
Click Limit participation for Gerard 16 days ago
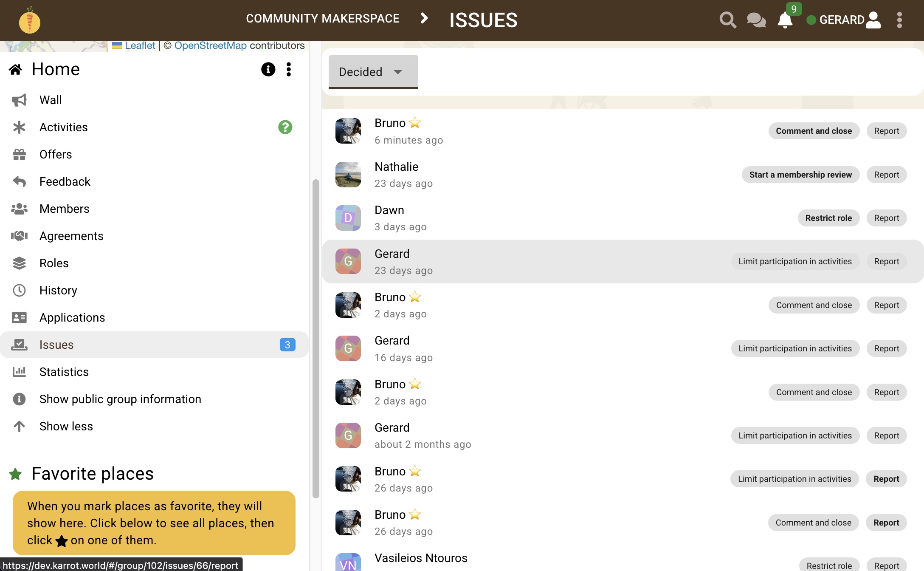tap(795, 348)
